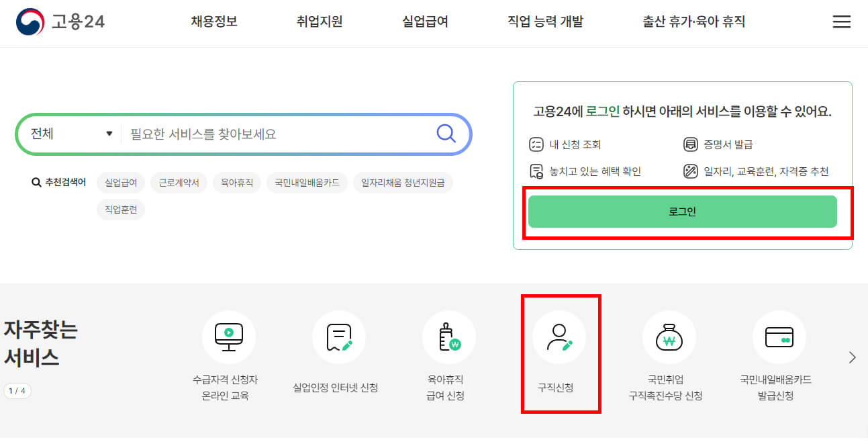
Task: Click the 국민내일배움카드 발급신청 card icon
Action: coord(779,337)
